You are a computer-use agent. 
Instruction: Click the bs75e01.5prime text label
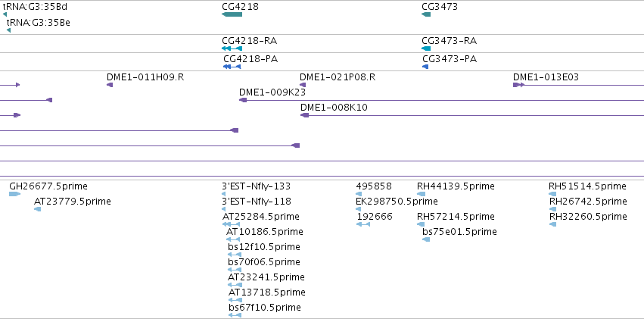pyautogui.click(x=459, y=233)
